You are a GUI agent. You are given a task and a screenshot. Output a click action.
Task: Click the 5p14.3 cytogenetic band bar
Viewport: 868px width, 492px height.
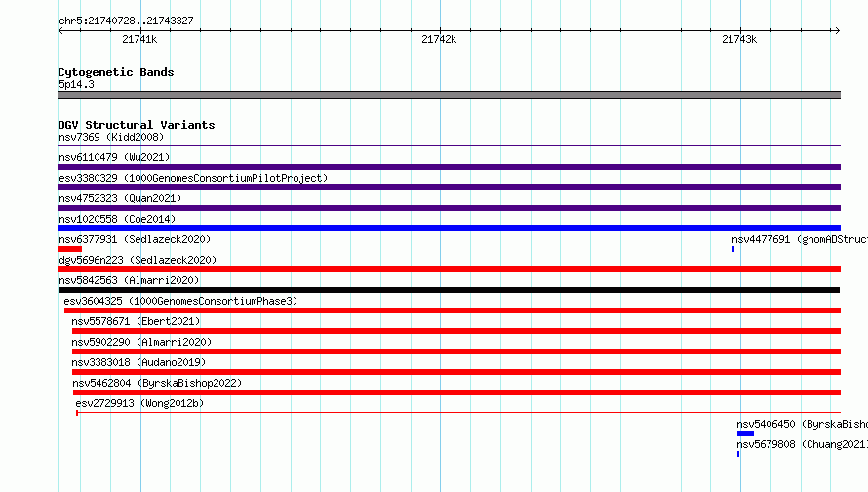coord(449,95)
